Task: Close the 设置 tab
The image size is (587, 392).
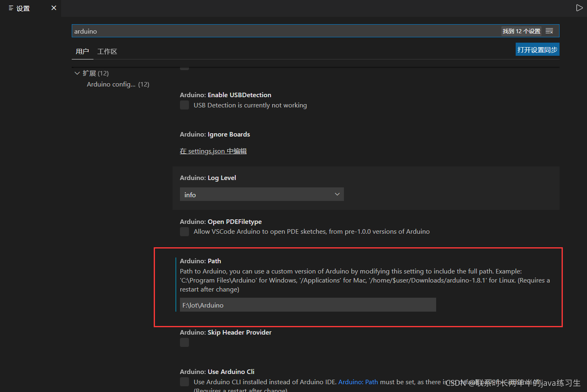Action: [x=54, y=8]
